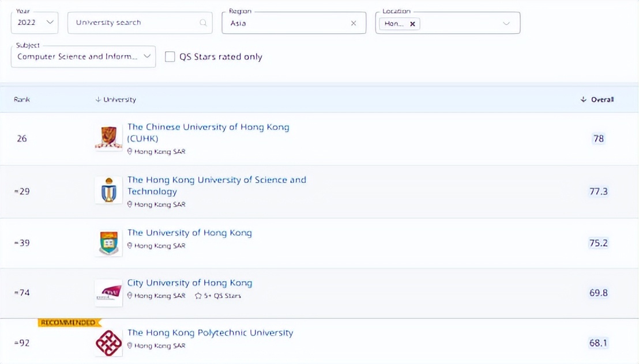Expand the Location dropdown chevron
This screenshot has width=639, height=364.
coord(506,24)
